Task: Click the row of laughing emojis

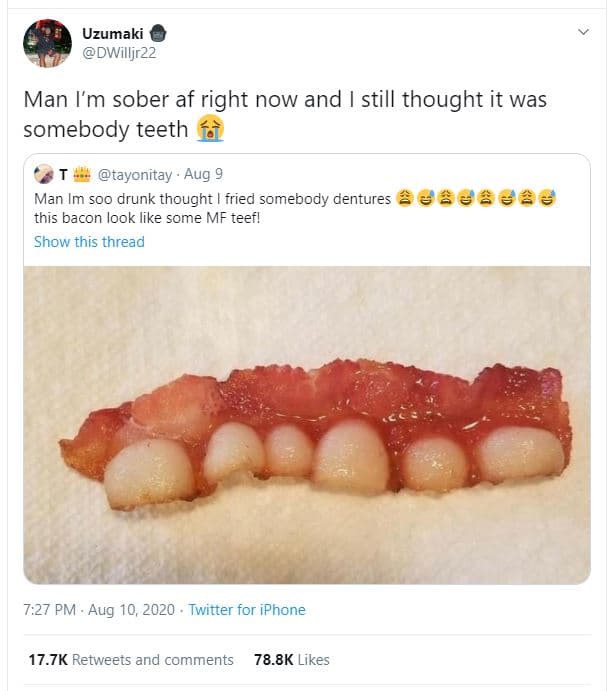Action: pyautogui.click(x=476, y=198)
